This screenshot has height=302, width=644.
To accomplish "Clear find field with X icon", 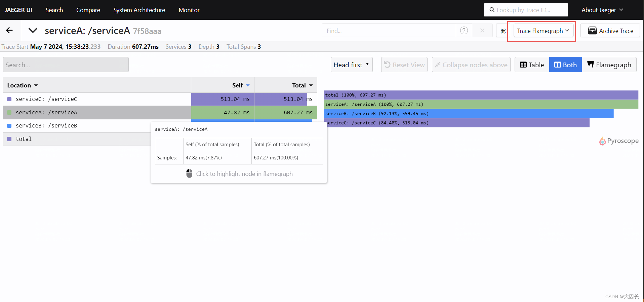I will 482,31.
